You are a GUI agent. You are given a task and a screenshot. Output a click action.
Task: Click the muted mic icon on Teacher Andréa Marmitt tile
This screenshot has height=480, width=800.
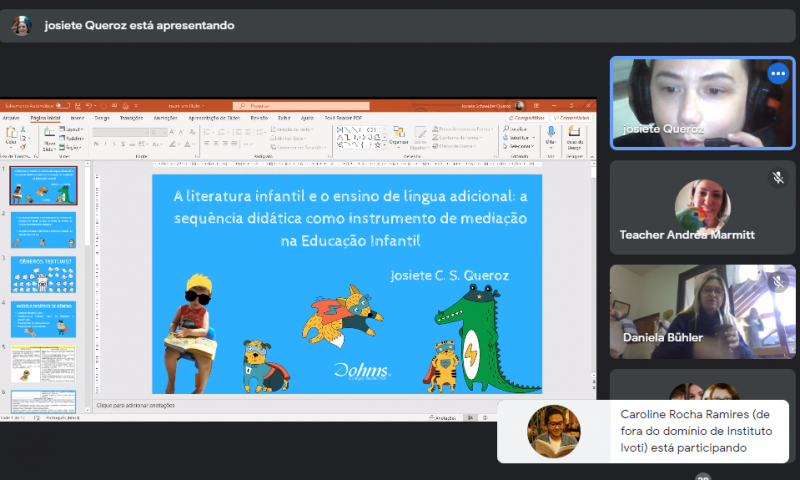(778, 178)
